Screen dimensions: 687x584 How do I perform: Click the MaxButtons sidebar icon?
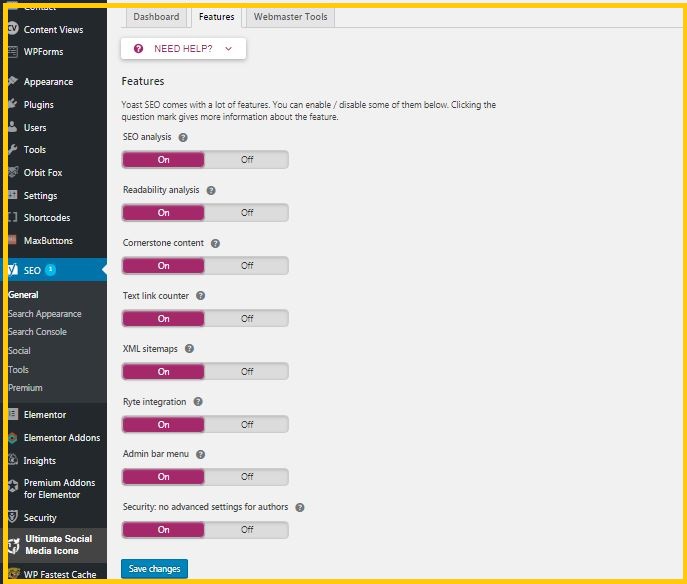click(x=13, y=240)
